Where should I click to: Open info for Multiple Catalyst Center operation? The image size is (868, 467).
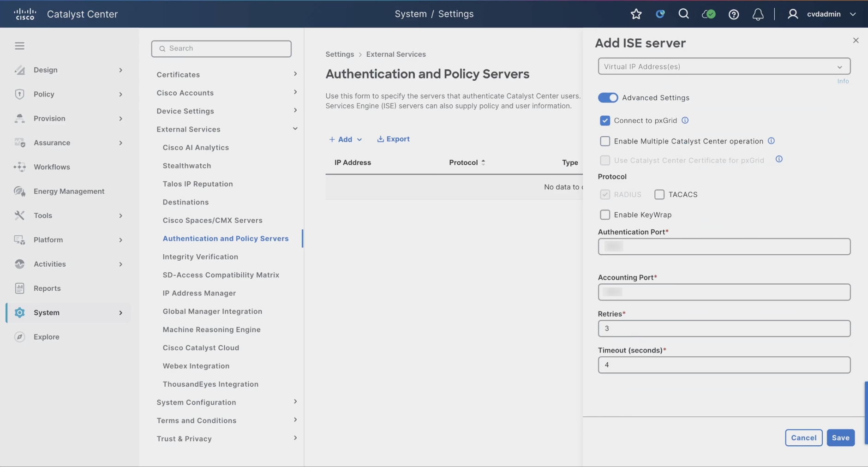(x=771, y=141)
